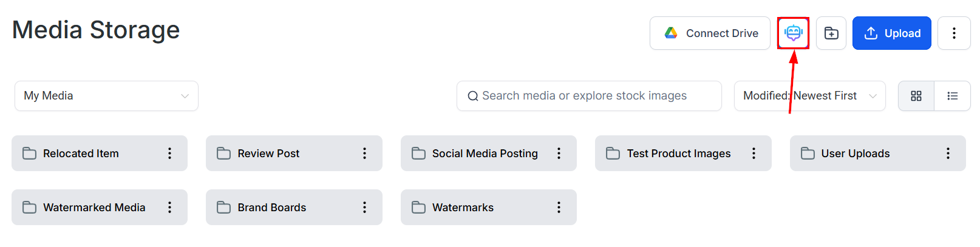This screenshot has width=980, height=247.
Task: Click the Upload button
Action: pos(891,33)
